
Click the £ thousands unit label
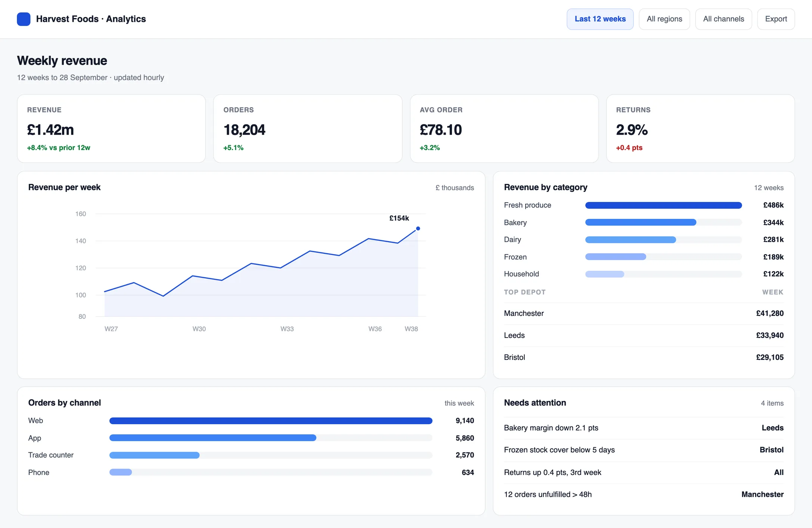tap(454, 188)
